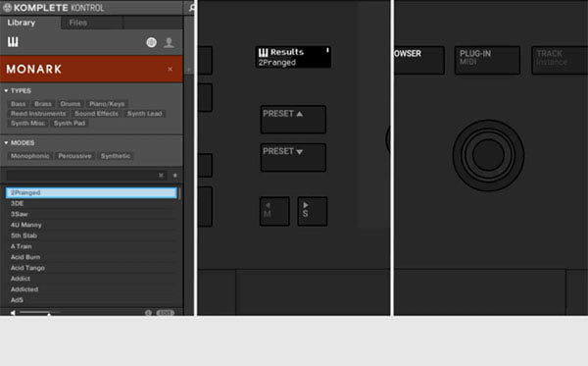Toggle the prehear speaker icon
This screenshot has width=588, height=366.
[x=13, y=312]
